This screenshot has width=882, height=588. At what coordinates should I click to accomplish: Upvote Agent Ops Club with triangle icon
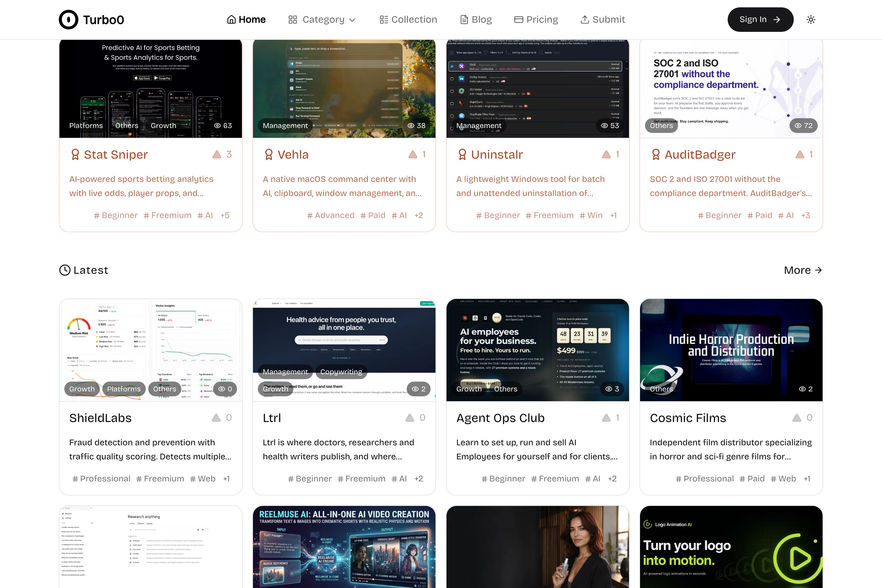click(606, 418)
